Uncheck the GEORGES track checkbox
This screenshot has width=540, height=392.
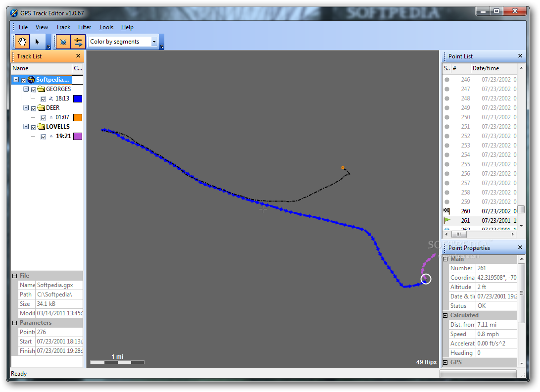pyautogui.click(x=33, y=90)
